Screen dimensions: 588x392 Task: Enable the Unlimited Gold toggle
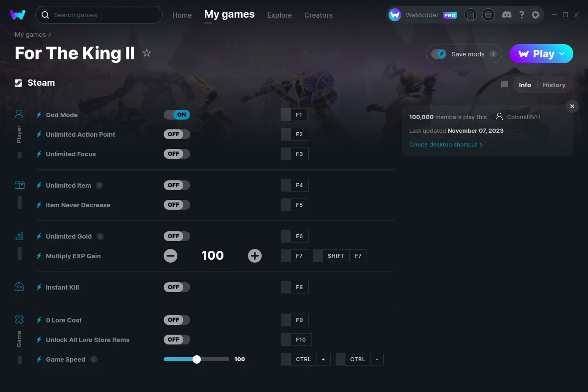(x=177, y=236)
